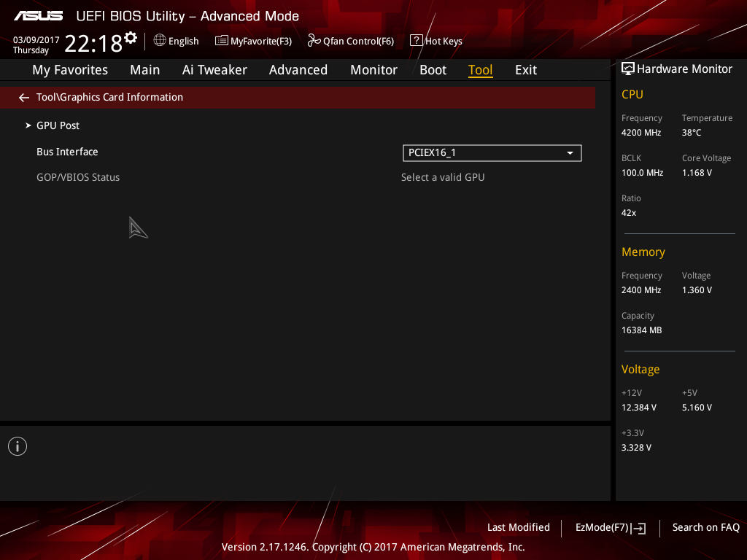
Task: Select the Monitor tab
Action: pyautogui.click(x=373, y=70)
